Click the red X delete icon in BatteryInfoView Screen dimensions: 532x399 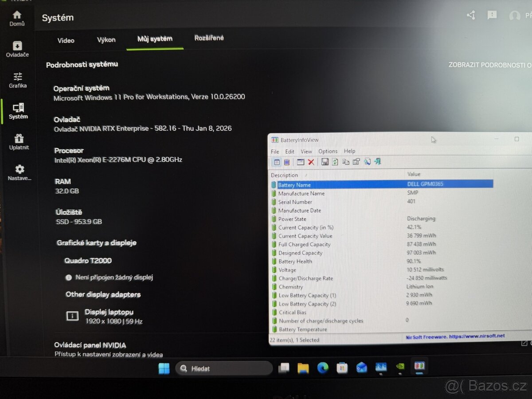(311, 161)
